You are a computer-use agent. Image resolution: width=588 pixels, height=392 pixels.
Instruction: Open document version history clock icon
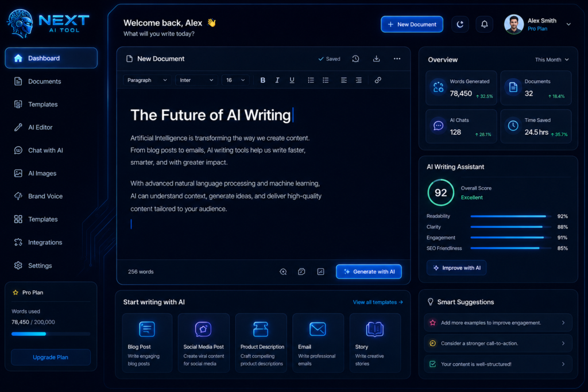coord(355,59)
